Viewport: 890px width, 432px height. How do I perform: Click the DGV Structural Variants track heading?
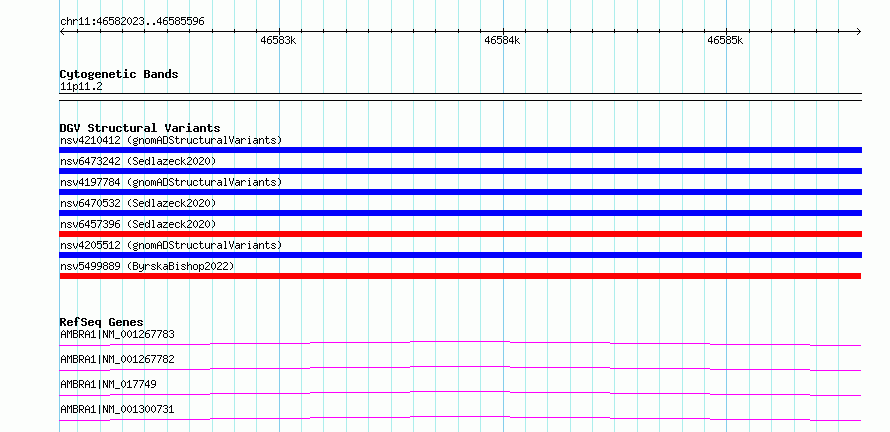tap(140, 128)
